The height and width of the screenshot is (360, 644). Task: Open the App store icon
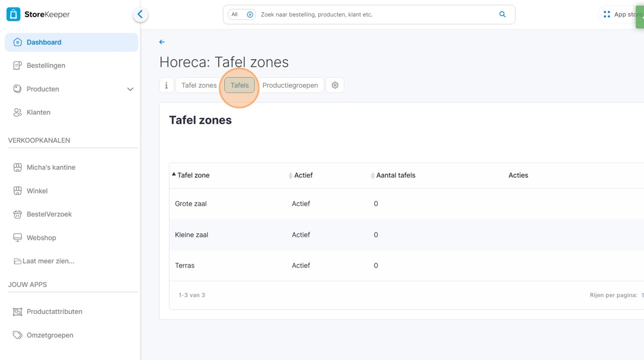tap(607, 14)
